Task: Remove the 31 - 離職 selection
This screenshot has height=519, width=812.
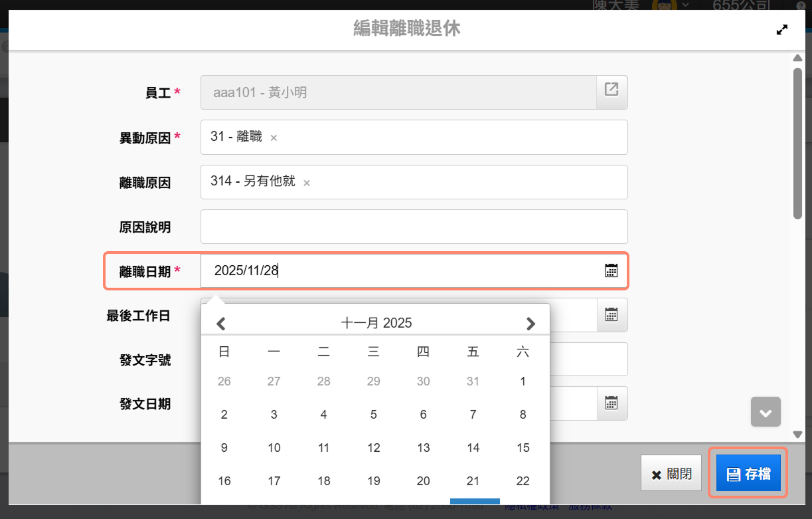Action: point(274,138)
